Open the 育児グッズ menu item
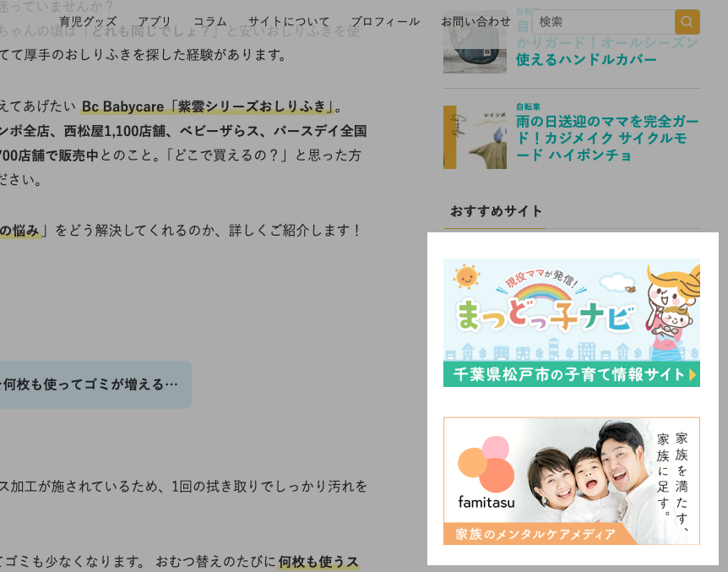This screenshot has height=572, width=728. [88, 21]
